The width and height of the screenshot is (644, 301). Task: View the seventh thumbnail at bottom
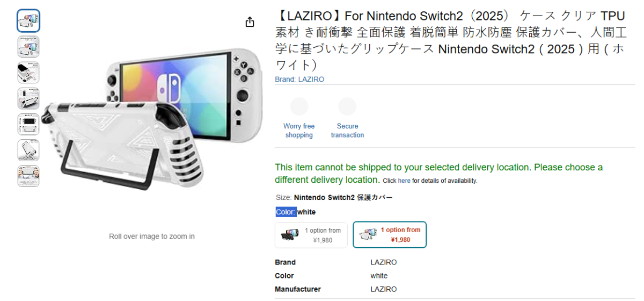tap(28, 176)
